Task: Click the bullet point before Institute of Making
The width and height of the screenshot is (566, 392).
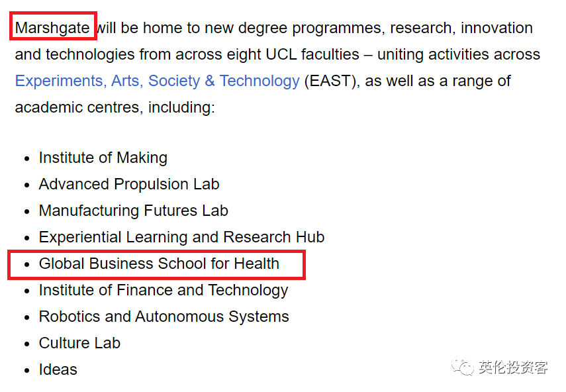Action: [x=26, y=158]
